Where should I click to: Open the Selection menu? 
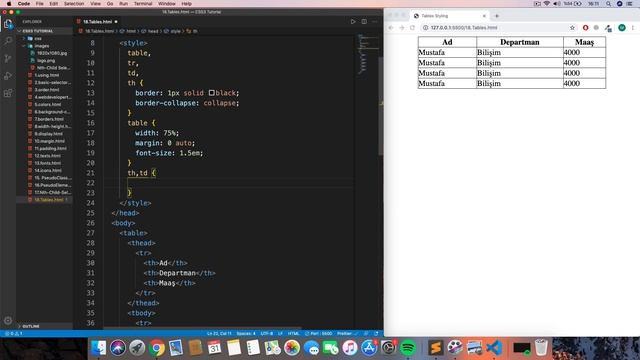click(x=74, y=4)
